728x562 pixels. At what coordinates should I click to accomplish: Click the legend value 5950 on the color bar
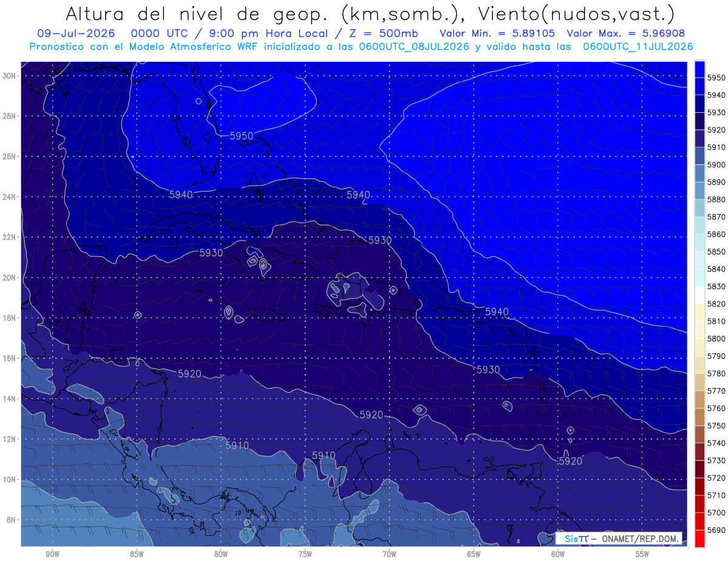(x=716, y=78)
